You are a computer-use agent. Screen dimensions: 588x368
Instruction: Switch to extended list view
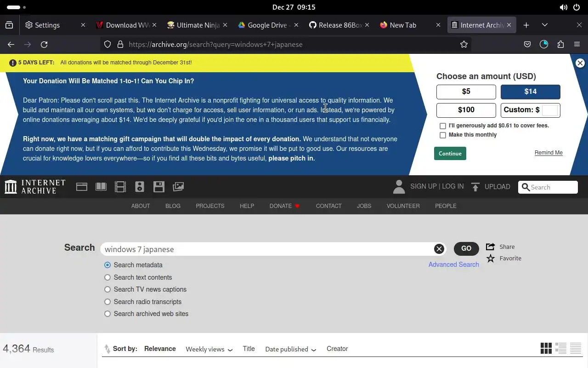(560, 348)
